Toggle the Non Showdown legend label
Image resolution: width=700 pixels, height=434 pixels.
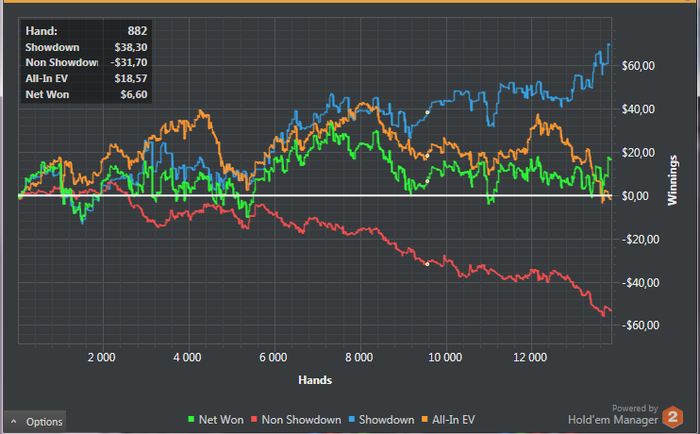click(x=301, y=420)
